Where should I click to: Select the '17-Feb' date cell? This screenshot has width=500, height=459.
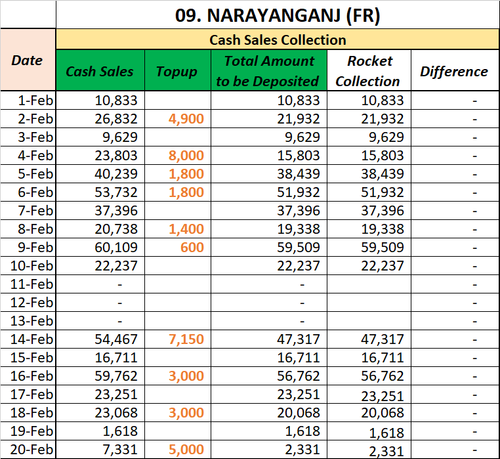pos(28,394)
